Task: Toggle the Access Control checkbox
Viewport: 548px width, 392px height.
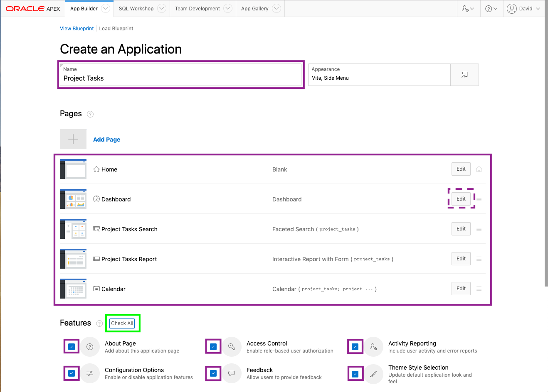Action: click(213, 347)
